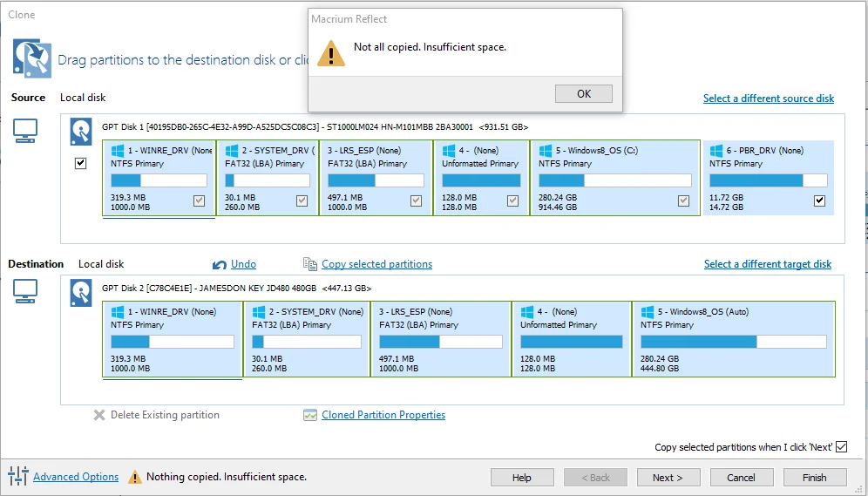Screen dimensions: 868x496
Task: Click the Cloned Partition Properties icon
Action: click(310, 415)
